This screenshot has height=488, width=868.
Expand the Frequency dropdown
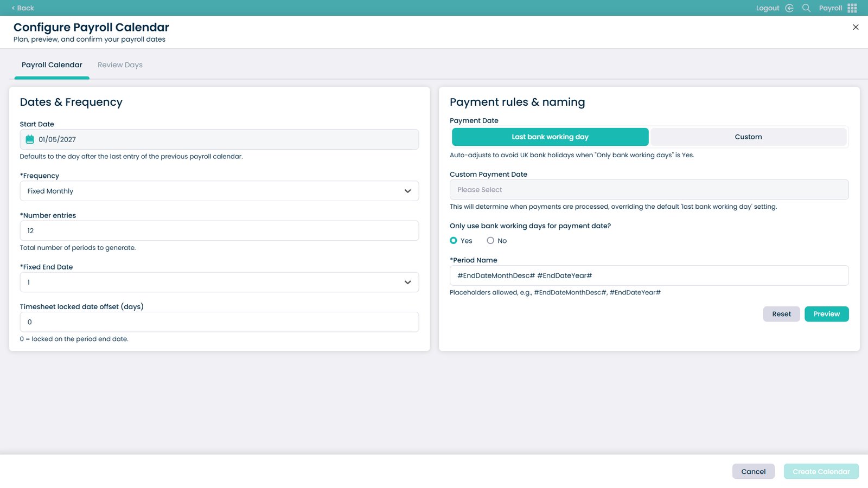tap(219, 191)
